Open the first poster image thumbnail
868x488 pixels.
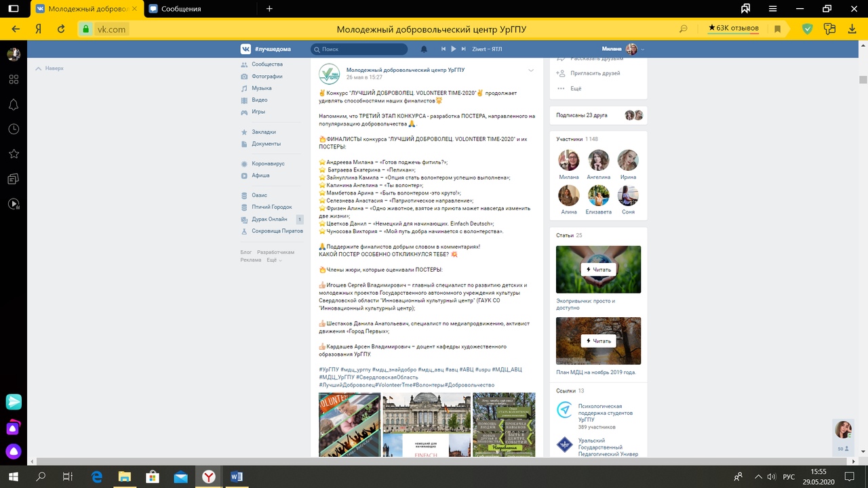[x=349, y=425]
